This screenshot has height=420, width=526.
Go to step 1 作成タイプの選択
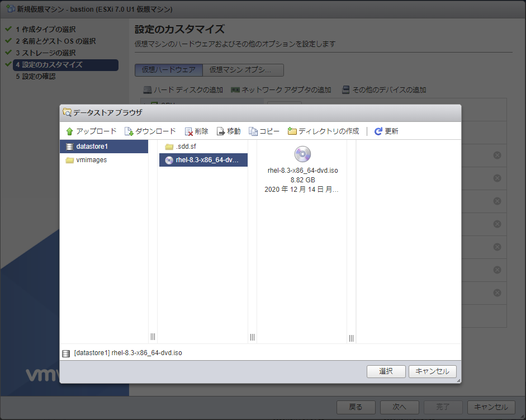(x=46, y=30)
